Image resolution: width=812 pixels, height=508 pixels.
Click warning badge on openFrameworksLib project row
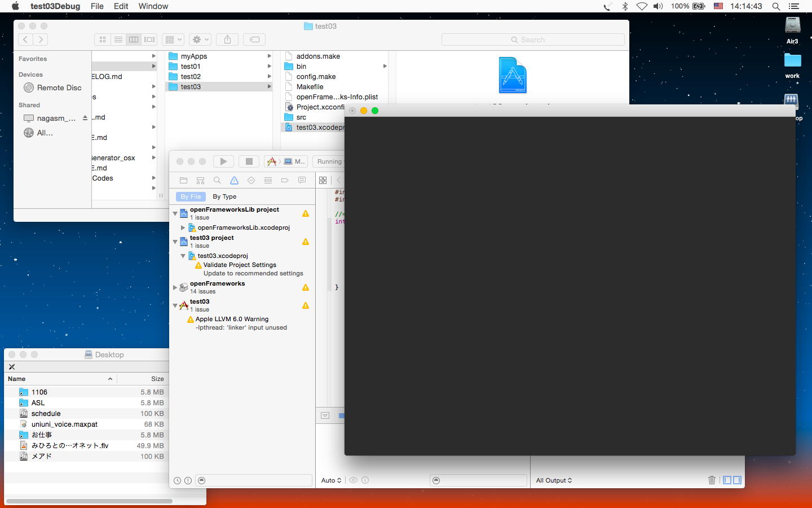point(306,213)
